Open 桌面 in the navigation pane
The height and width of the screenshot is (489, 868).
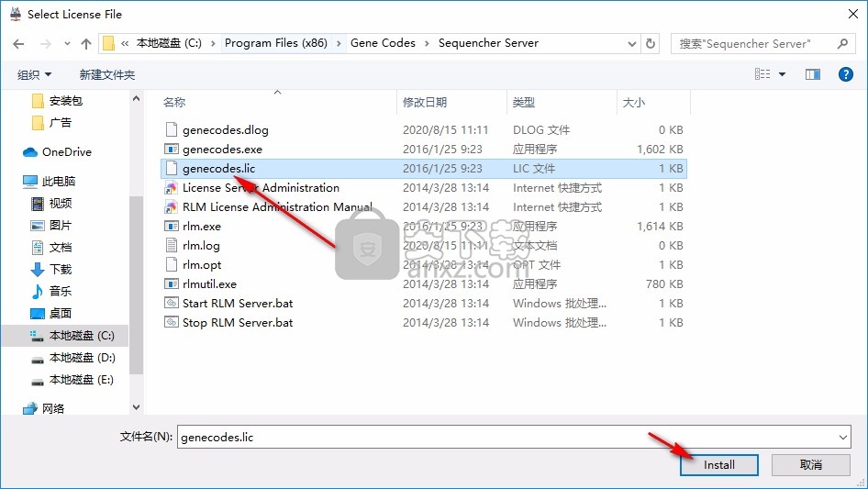[x=60, y=314]
